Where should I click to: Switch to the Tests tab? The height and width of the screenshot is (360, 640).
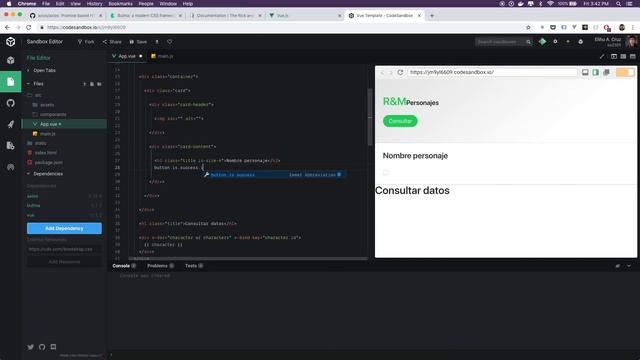coord(194,266)
